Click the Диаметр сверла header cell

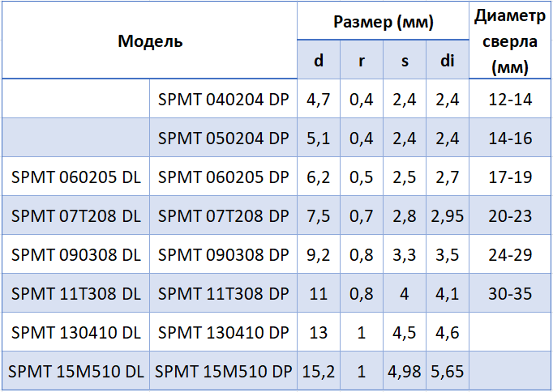510,40
